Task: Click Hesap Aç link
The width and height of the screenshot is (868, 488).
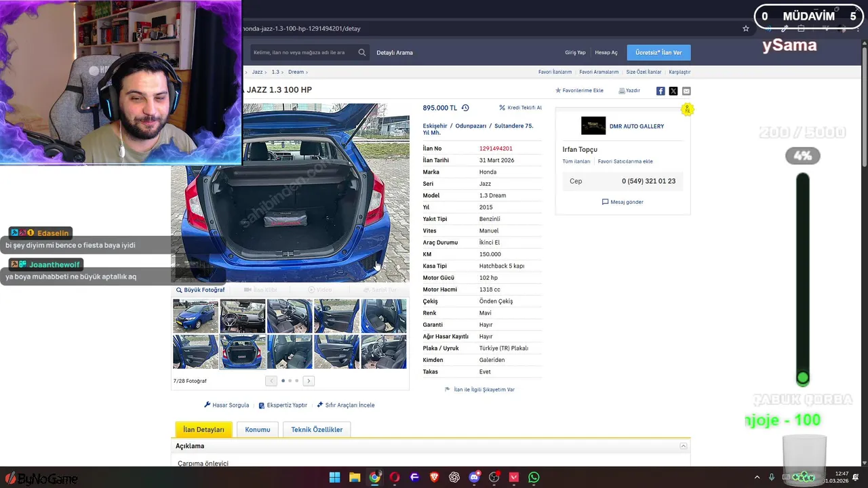Action: coord(606,52)
